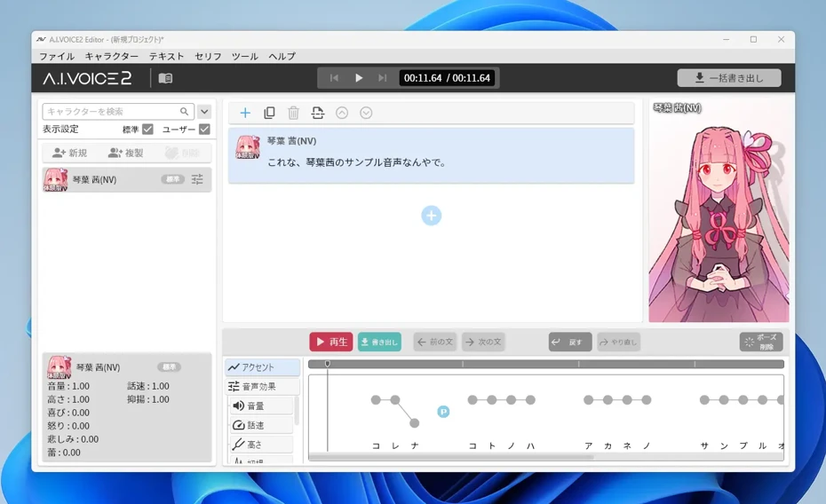Image resolution: width=826 pixels, height=504 pixels.
Task: Open the ヘルプ menu
Action: pyautogui.click(x=282, y=56)
